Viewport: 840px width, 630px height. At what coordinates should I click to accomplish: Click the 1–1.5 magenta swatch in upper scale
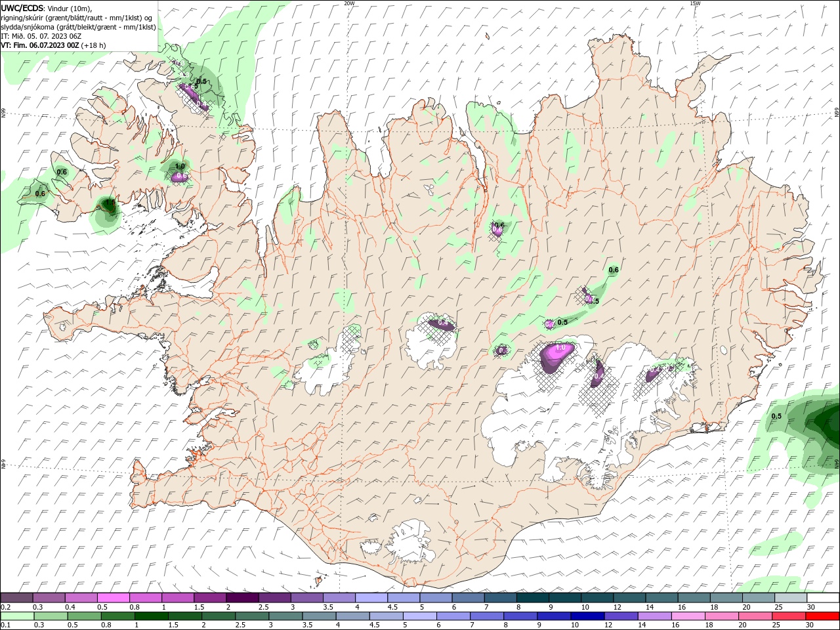click(x=177, y=598)
